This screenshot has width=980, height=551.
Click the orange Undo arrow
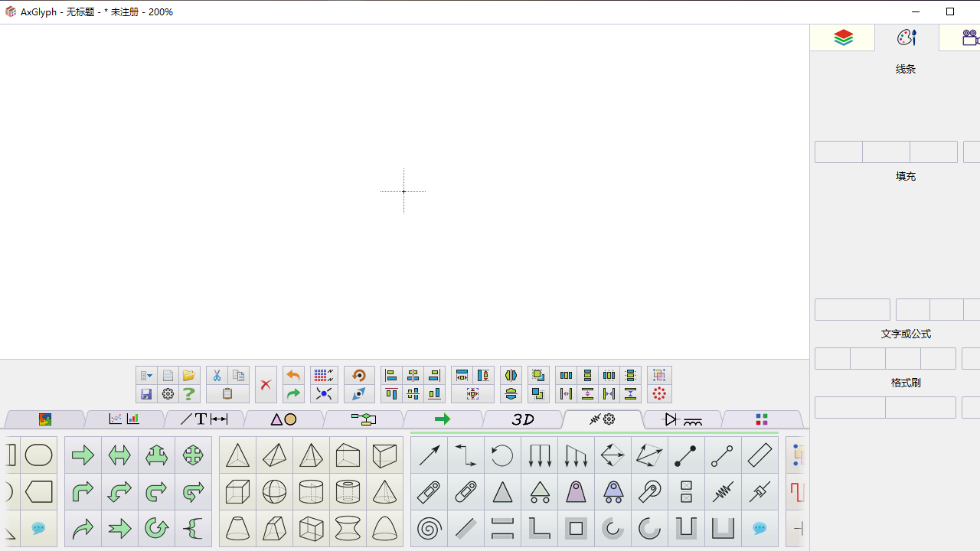coord(293,376)
